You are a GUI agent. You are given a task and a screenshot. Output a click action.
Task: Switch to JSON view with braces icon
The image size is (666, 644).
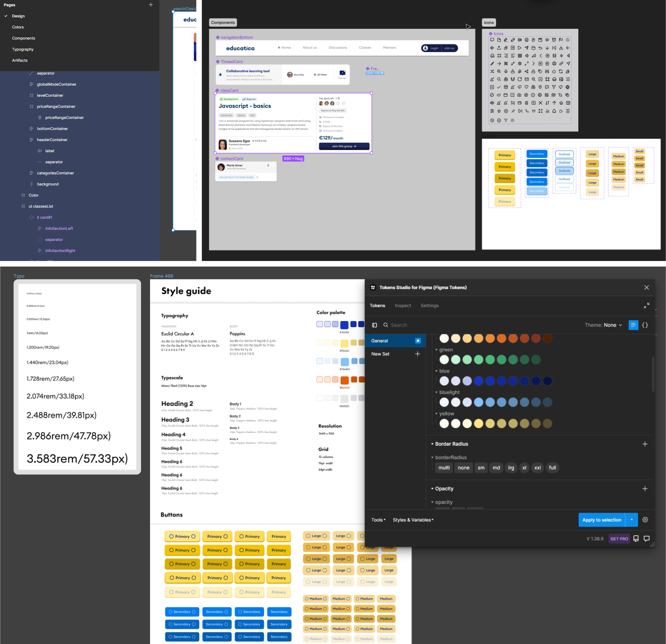[645, 325]
